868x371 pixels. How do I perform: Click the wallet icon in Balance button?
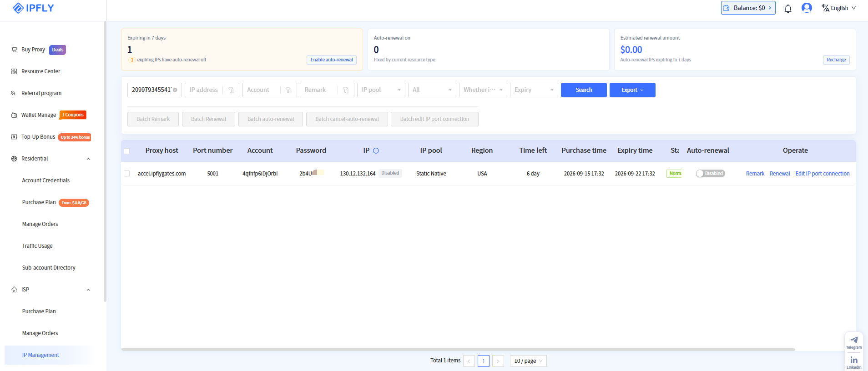pyautogui.click(x=727, y=8)
